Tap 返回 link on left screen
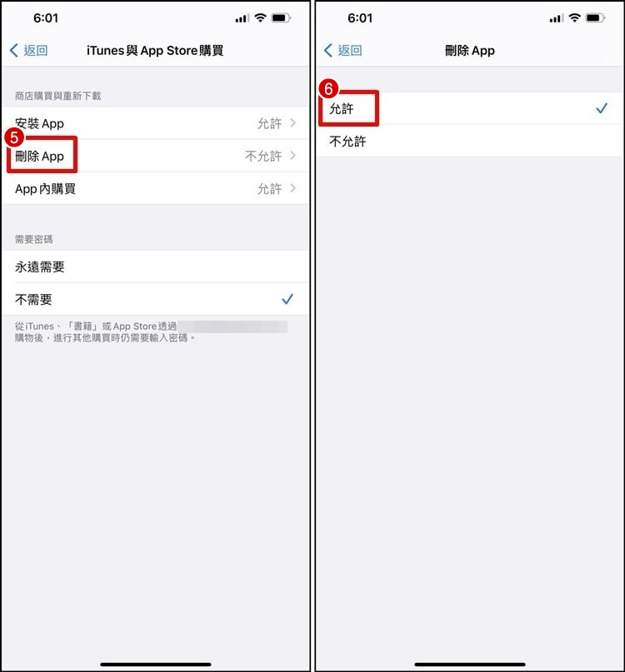 tap(36, 51)
